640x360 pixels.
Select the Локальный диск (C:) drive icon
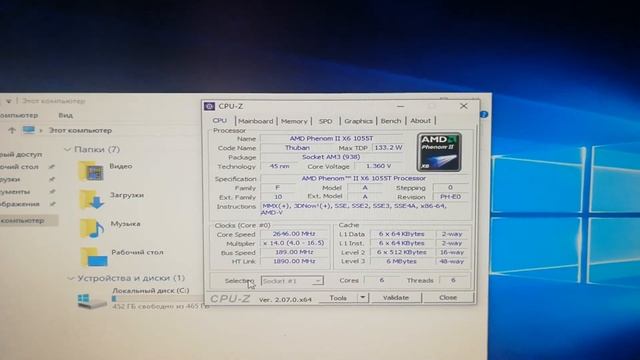tap(92, 301)
